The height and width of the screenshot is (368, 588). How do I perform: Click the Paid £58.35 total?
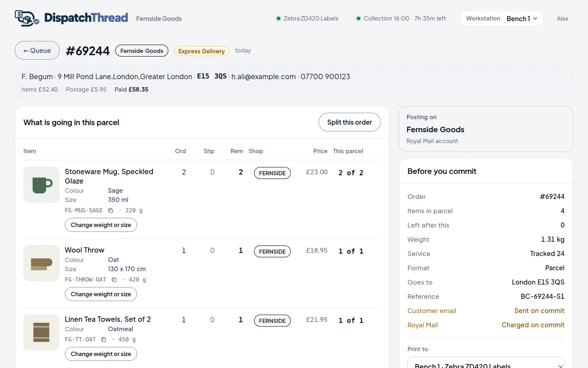pos(131,90)
